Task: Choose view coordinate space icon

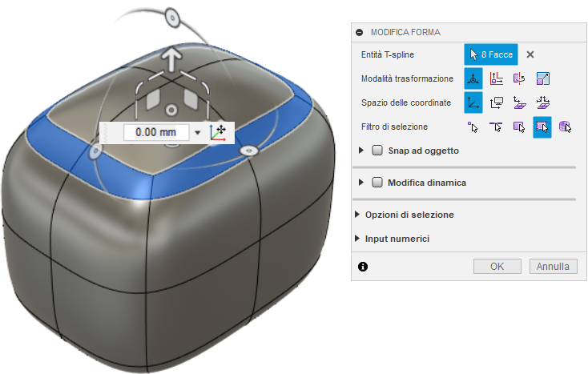Action: coord(497,103)
